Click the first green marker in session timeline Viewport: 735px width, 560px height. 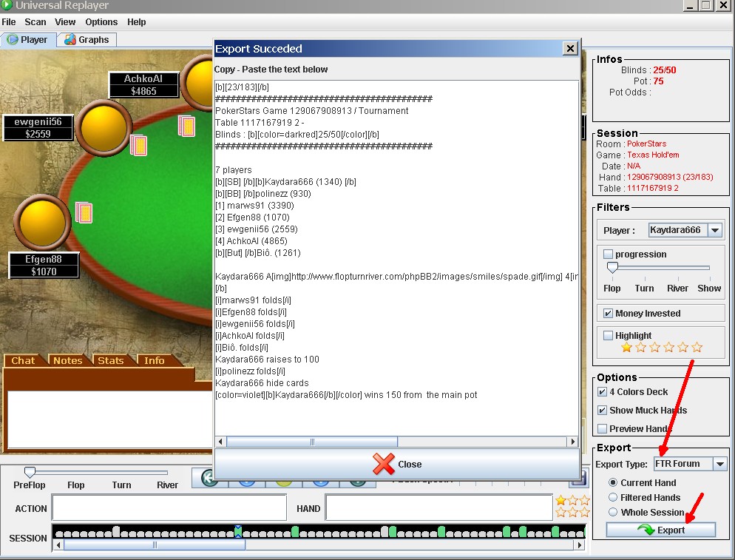click(x=295, y=531)
